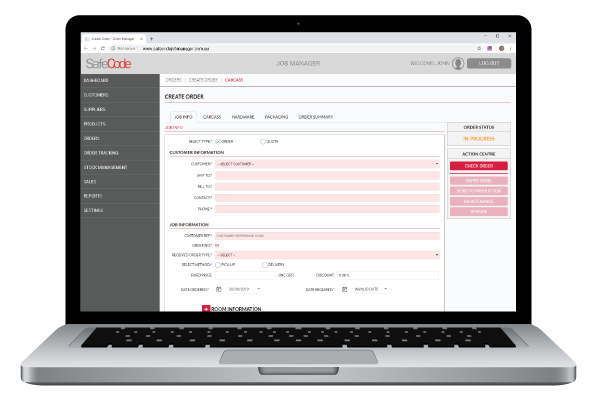The image size is (600, 394).
Task: Switch to the Order Summary tab
Action: point(316,117)
